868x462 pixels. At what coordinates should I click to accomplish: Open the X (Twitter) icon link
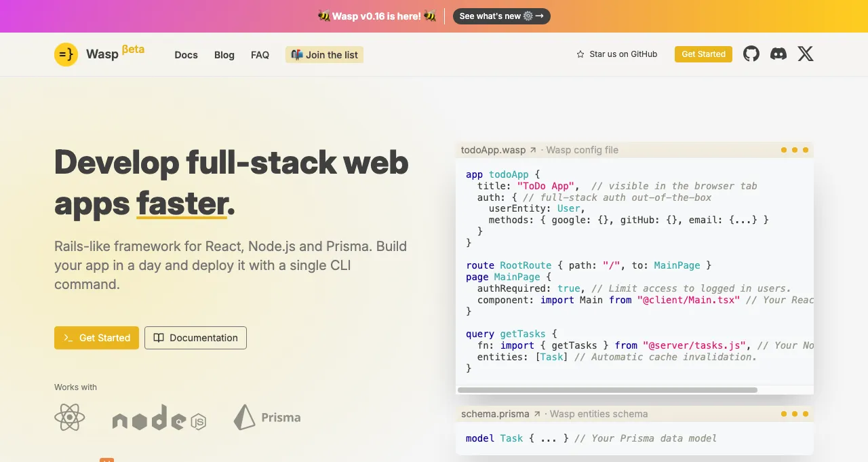pyautogui.click(x=806, y=54)
